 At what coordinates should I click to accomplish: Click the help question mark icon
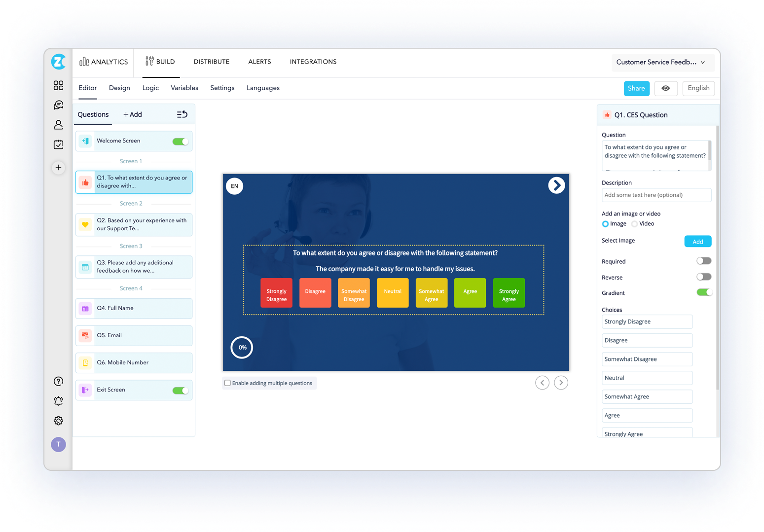click(x=58, y=381)
